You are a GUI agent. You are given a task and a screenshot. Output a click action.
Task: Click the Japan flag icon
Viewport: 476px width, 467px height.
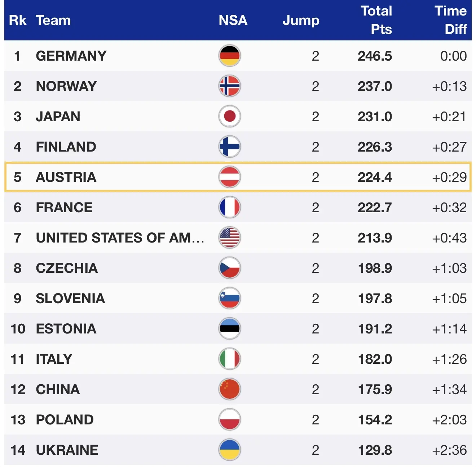(230, 117)
